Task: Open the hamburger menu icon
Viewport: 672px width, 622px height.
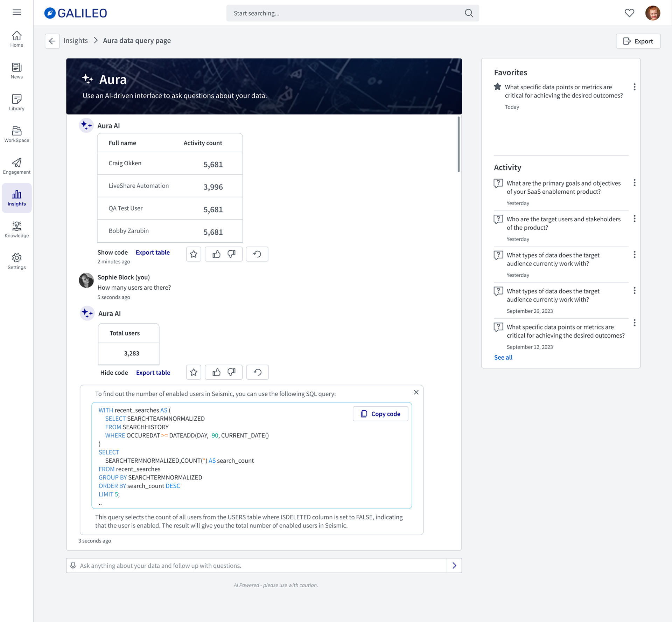Action: (x=17, y=12)
